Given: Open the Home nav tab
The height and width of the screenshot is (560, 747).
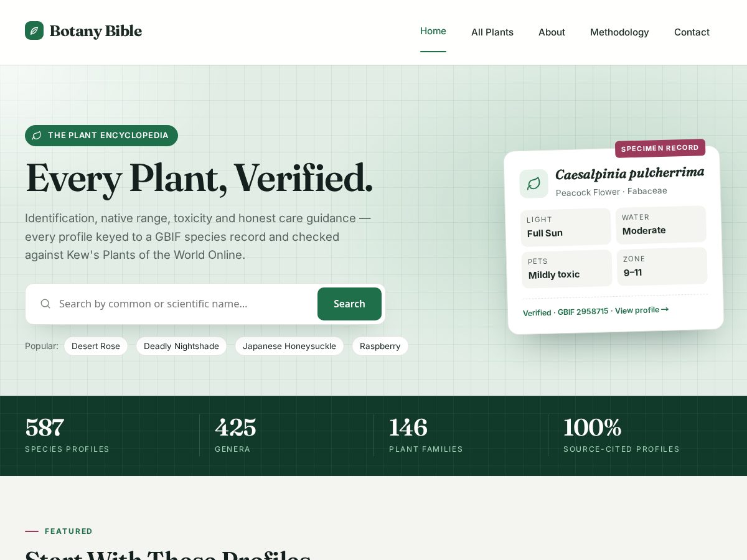Looking at the screenshot, I should pyautogui.click(x=433, y=31).
